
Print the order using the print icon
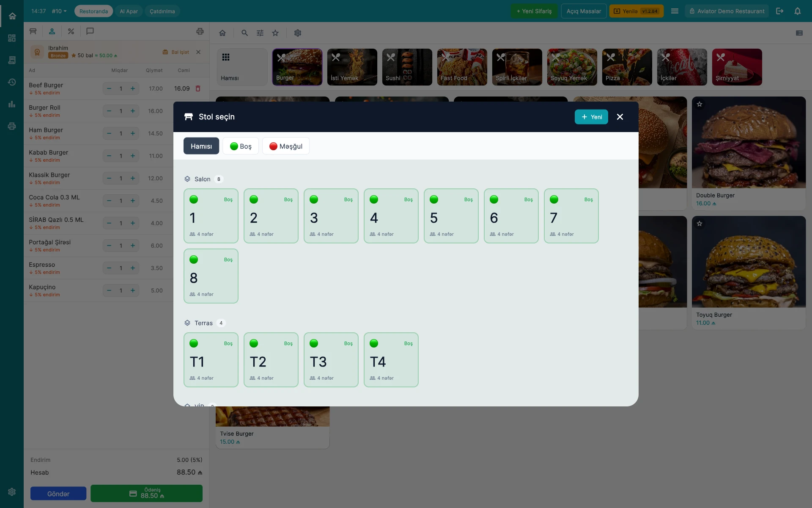[200, 31]
